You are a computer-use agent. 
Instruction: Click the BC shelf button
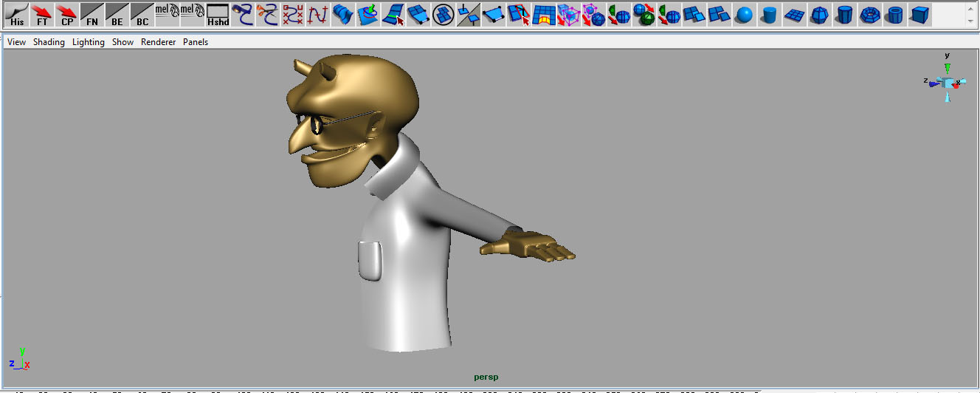pyautogui.click(x=142, y=15)
